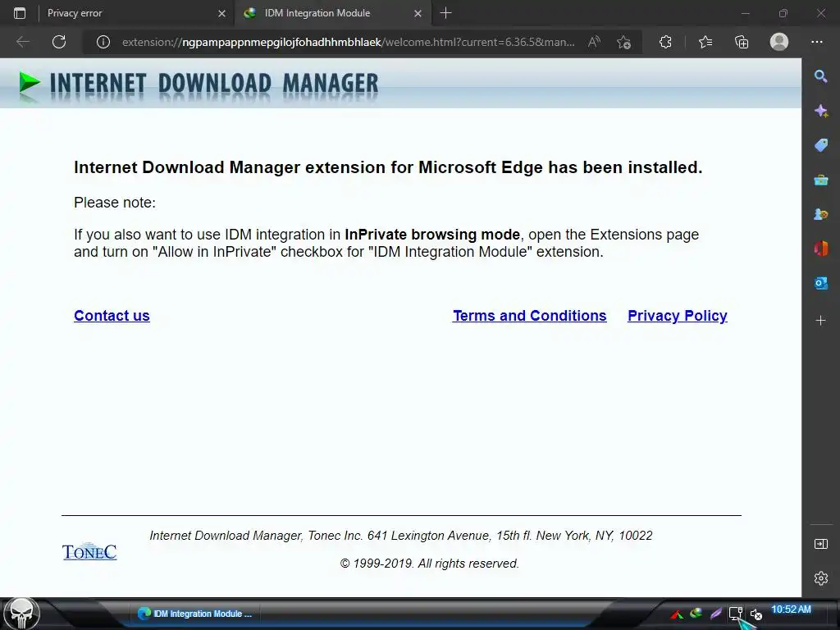
Task: Go back to the previous page
Action: click(x=22, y=42)
